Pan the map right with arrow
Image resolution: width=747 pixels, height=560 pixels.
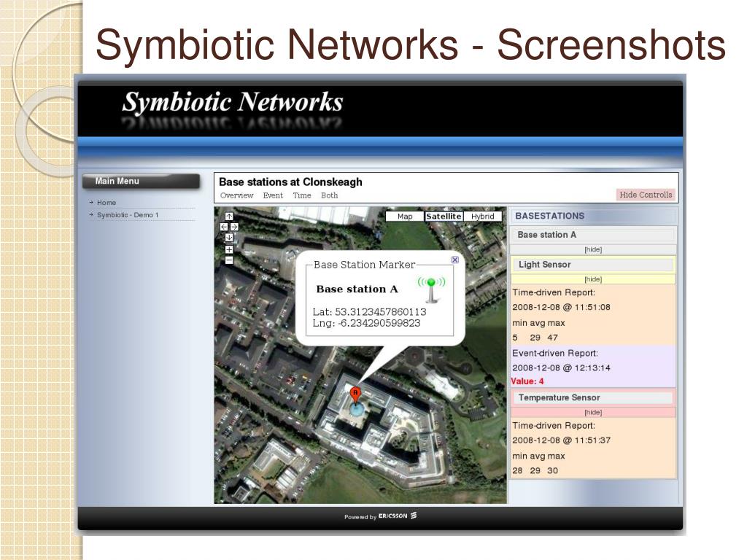point(234,227)
